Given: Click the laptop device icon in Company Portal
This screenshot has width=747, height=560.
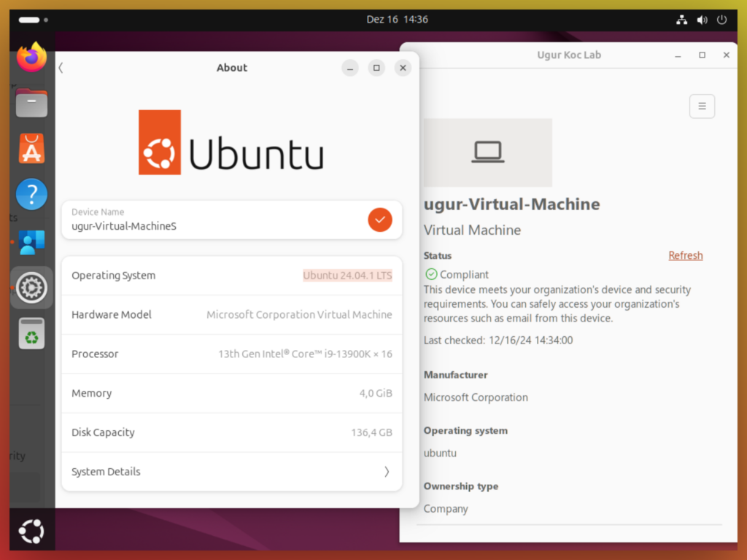Looking at the screenshot, I should click(487, 152).
